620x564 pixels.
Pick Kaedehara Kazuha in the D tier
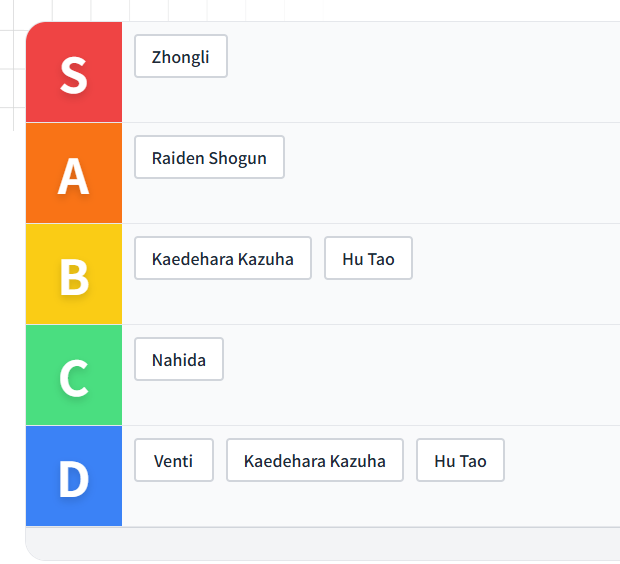point(315,460)
